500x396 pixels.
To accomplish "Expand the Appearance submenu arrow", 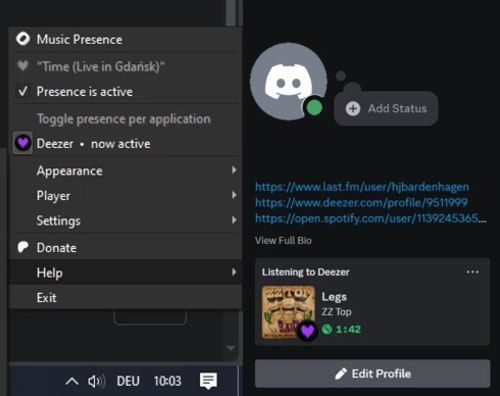I will click(234, 170).
